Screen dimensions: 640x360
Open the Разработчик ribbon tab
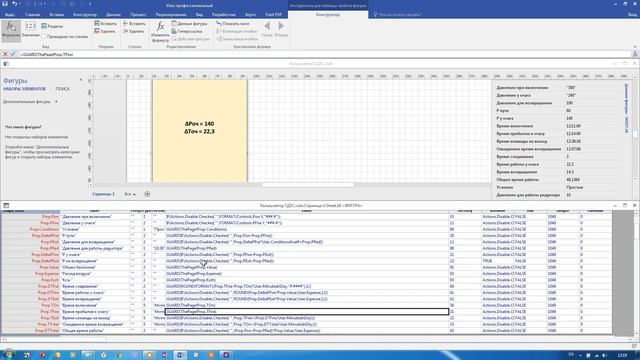click(x=224, y=14)
